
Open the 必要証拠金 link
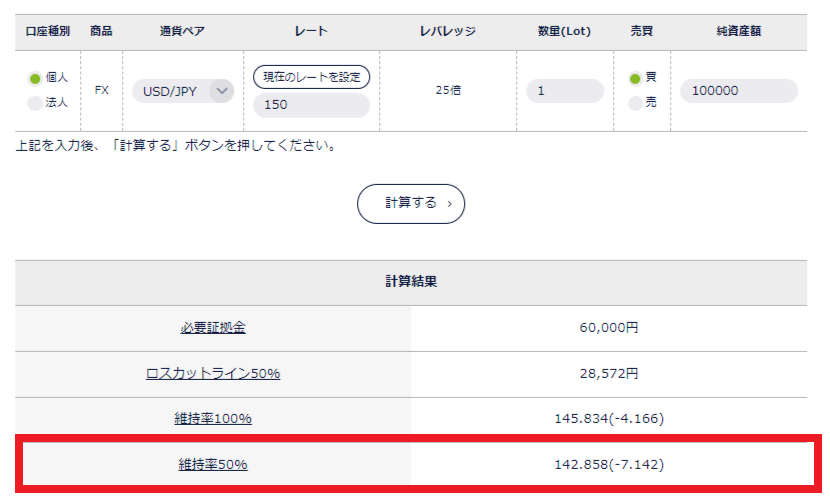point(213,328)
